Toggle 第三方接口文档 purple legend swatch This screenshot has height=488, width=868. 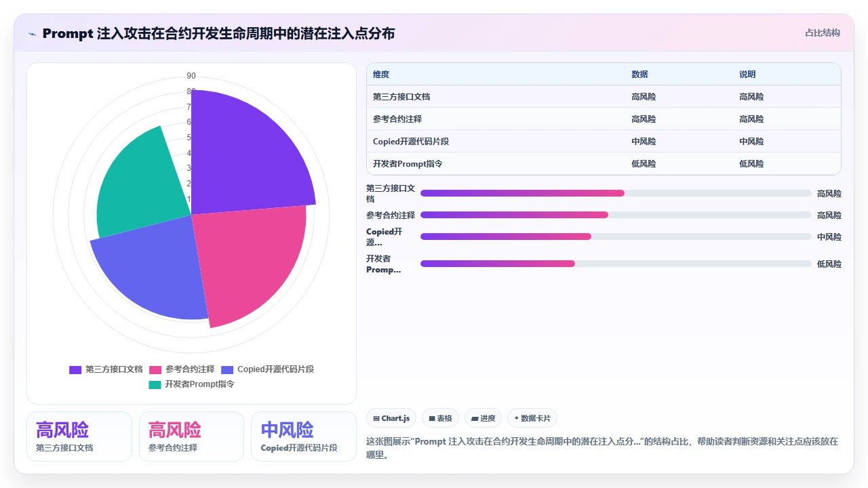point(75,369)
